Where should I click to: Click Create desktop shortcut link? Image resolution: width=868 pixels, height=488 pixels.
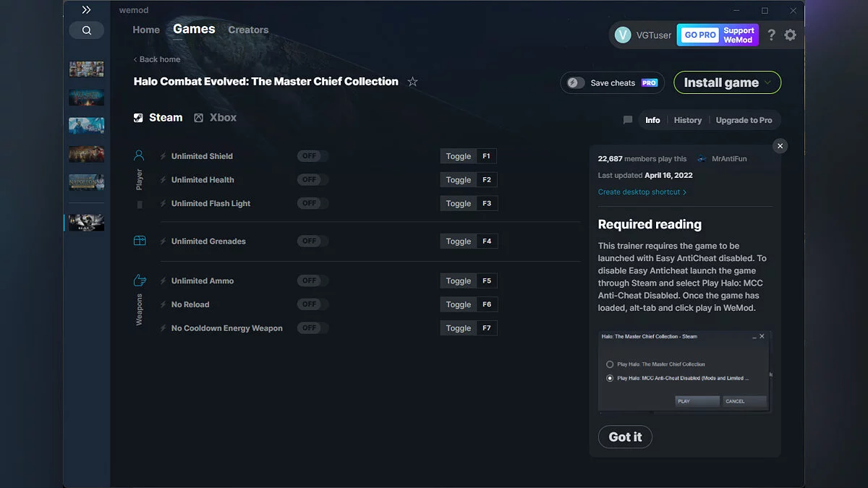point(642,192)
